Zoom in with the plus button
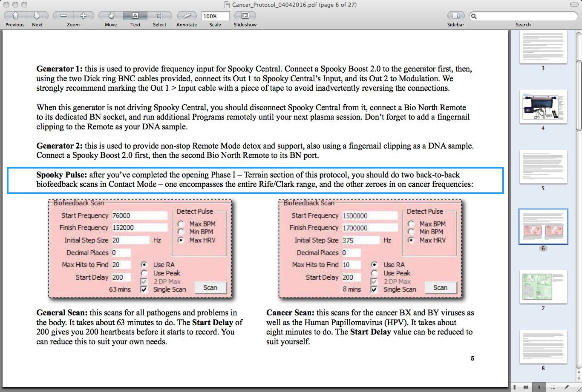 pyautogui.click(x=84, y=16)
